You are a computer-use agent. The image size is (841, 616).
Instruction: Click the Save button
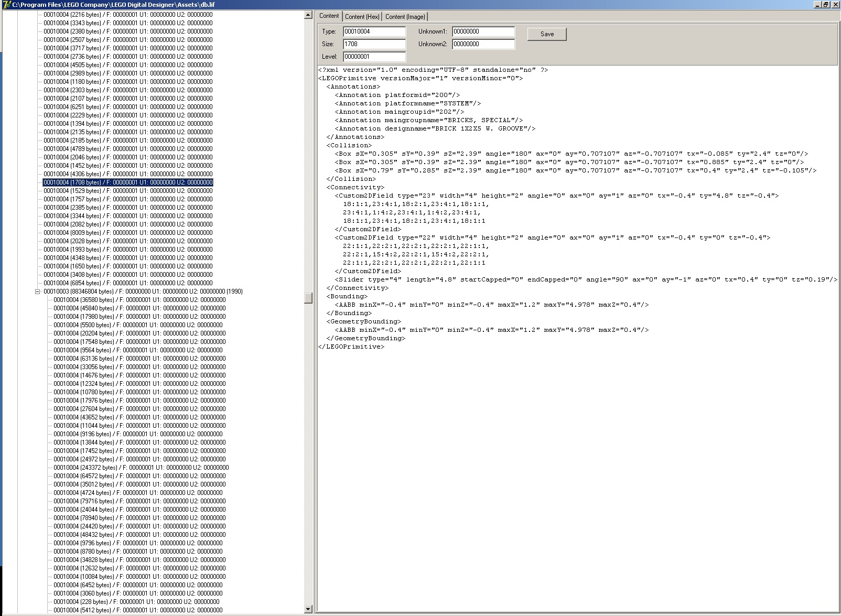click(x=547, y=34)
